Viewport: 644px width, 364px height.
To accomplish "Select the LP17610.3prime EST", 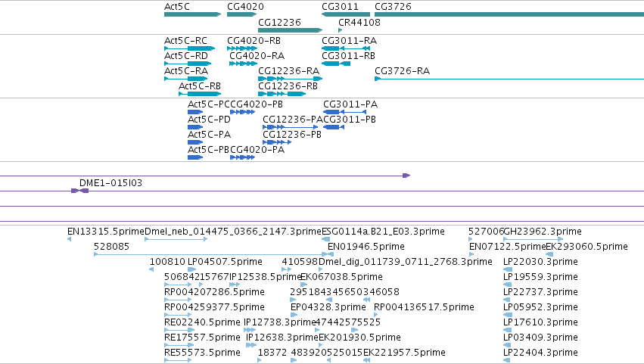I will point(507,330).
